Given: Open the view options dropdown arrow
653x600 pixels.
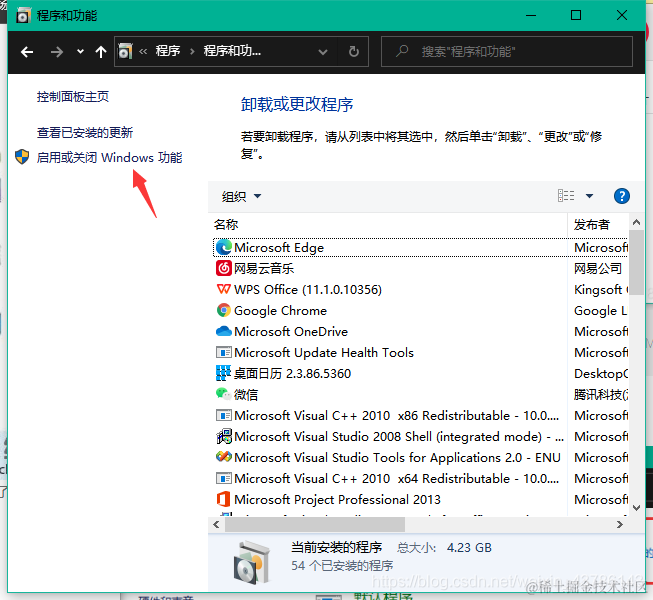Looking at the screenshot, I should (589, 196).
